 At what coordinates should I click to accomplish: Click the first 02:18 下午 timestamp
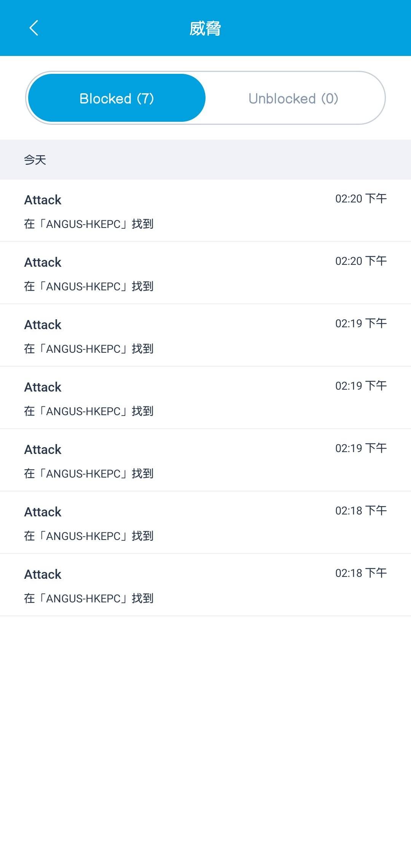(360, 511)
